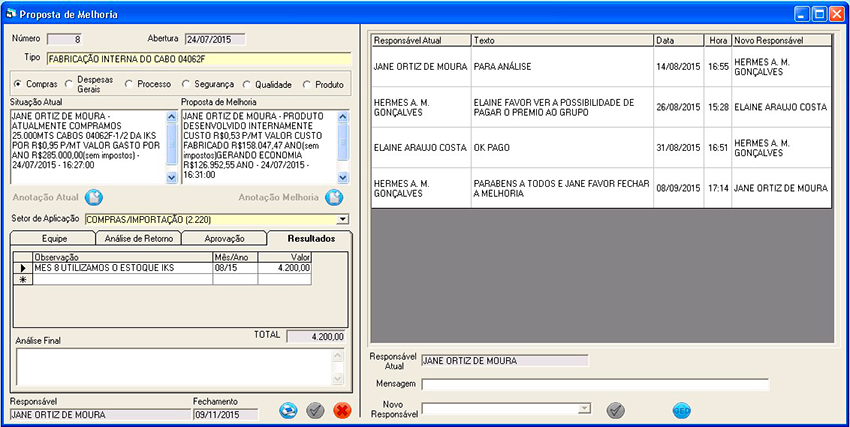This screenshot has width=850, height=427.
Task: Click the Situação Atual text box
Action: tap(88, 147)
